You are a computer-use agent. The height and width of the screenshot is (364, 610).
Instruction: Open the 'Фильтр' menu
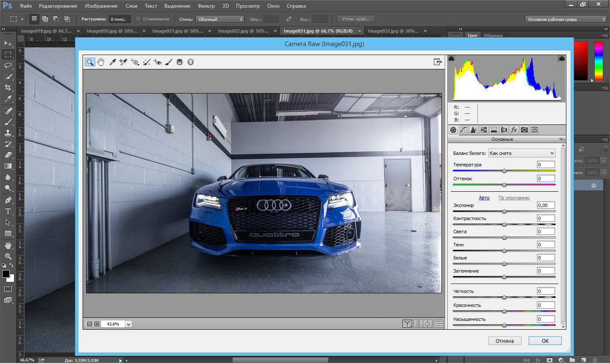[x=206, y=6]
